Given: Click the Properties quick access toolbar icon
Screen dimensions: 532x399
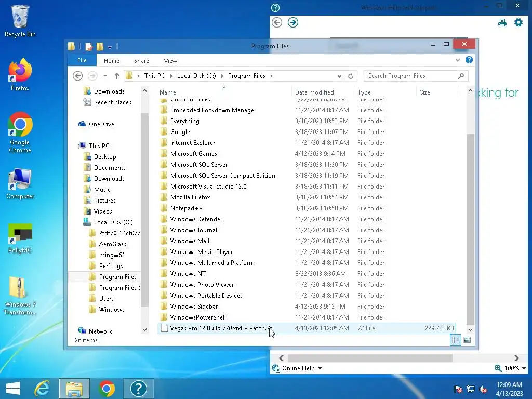Looking at the screenshot, I should [x=89, y=46].
